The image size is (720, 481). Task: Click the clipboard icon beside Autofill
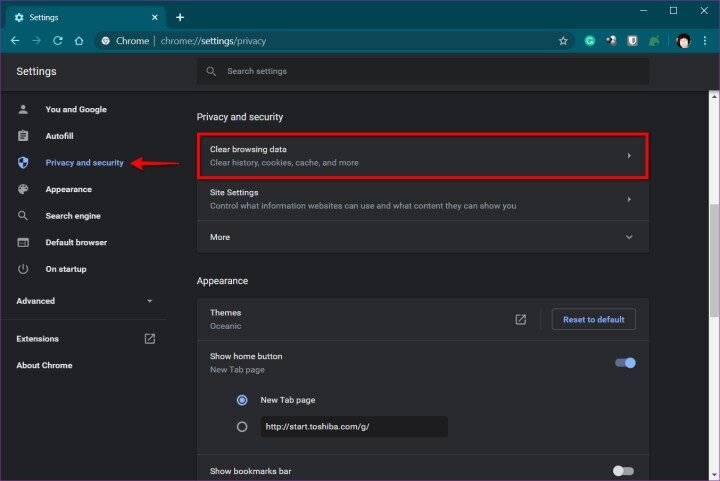coord(23,136)
